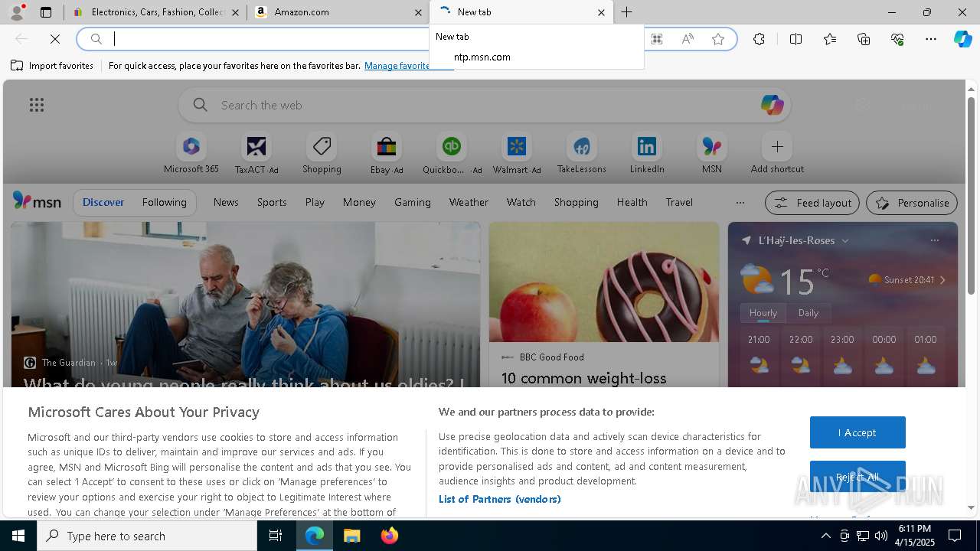The width and height of the screenshot is (980, 551).
Task: Open Browser essentials icon
Action: click(x=897, y=39)
